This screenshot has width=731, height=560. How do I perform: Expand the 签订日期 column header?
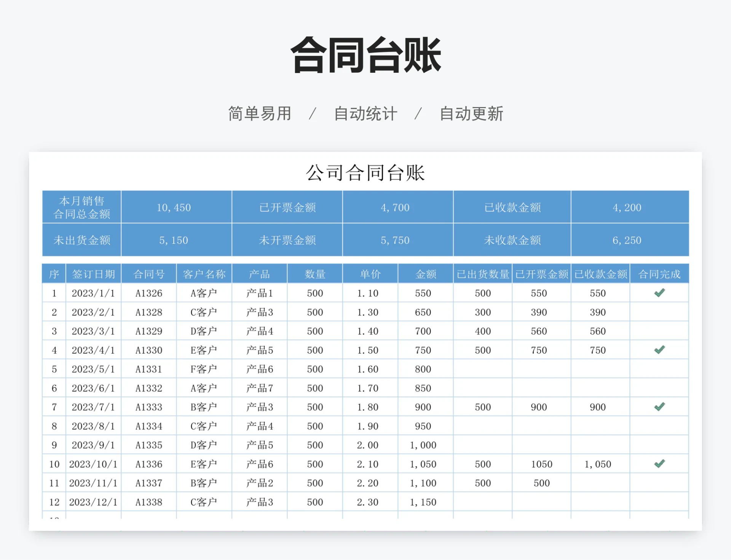point(94,273)
